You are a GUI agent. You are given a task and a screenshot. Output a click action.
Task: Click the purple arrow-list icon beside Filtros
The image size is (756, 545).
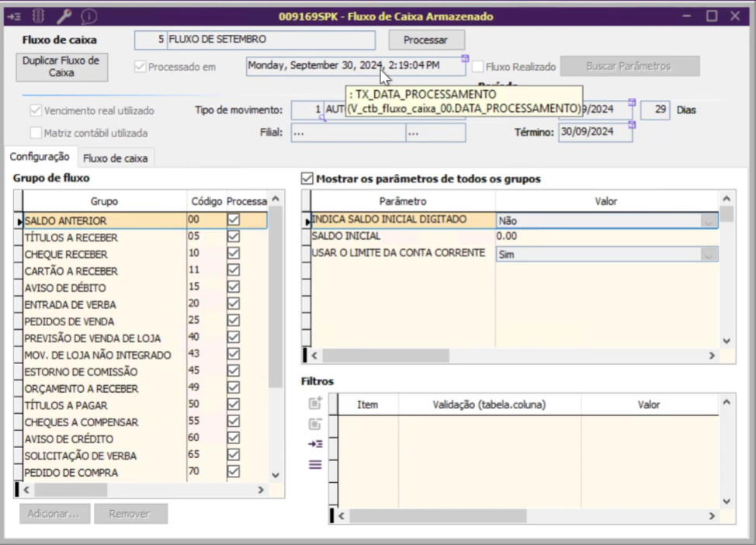[315, 444]
